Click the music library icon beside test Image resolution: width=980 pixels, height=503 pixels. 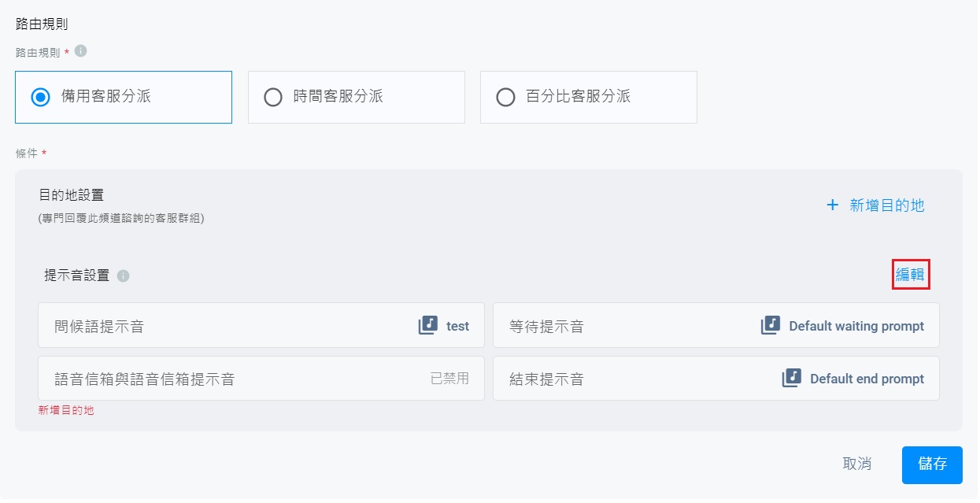pyautogui.click(x=427, y=325)
